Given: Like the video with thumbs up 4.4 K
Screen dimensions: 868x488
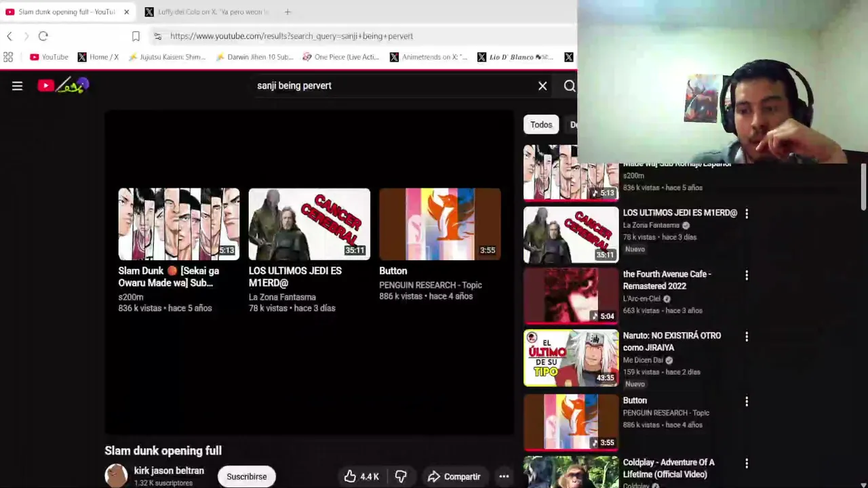Looking at the screenshot, I should 361,476.
